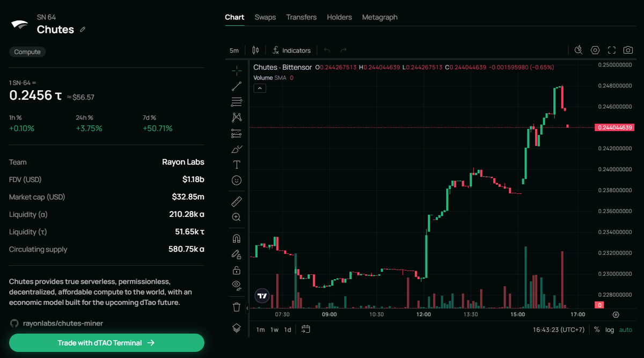Open candlestick chart style selector
644x358 pixels.
click(255, 50)
